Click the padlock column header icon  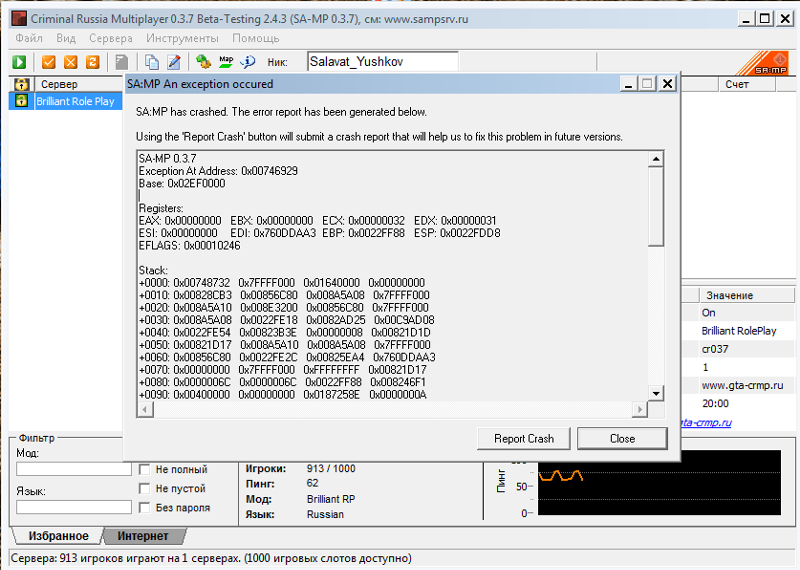21,84
